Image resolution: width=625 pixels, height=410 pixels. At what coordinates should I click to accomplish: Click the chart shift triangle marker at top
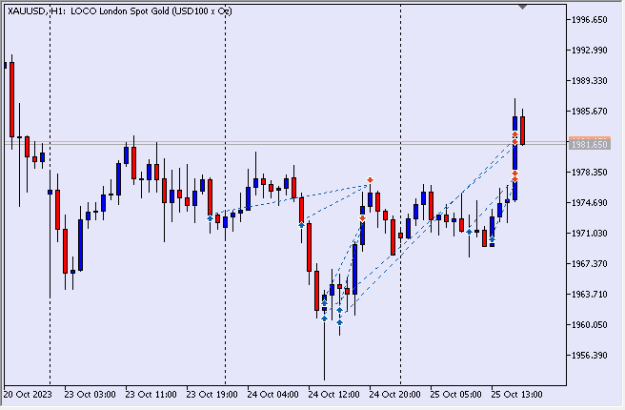[522, 7]
